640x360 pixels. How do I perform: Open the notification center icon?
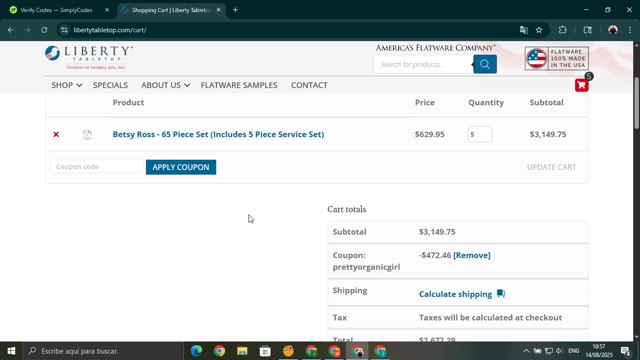[625, 351]
